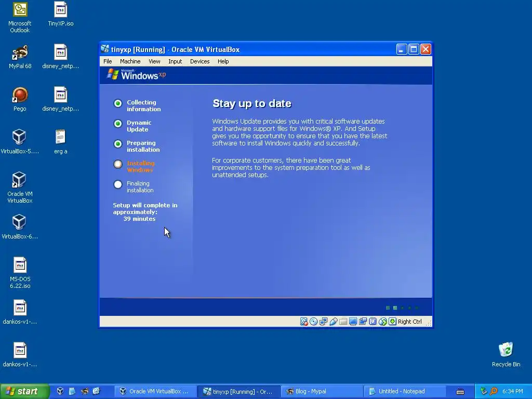Launch MyPal from quick launch raccoon icon
Image resolution: width=532 pixels, height=399 pixels.
[85, 391]
